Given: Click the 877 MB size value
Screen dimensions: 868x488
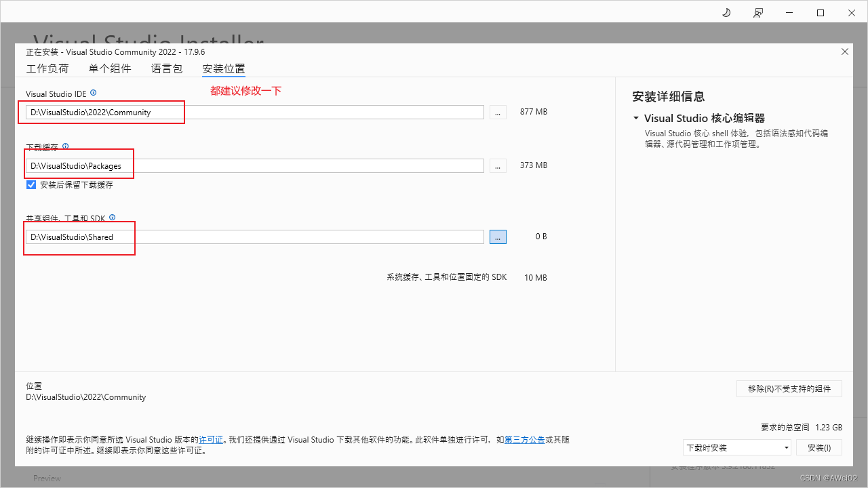Looking at the screenshot, I should (x=533, y=112).
